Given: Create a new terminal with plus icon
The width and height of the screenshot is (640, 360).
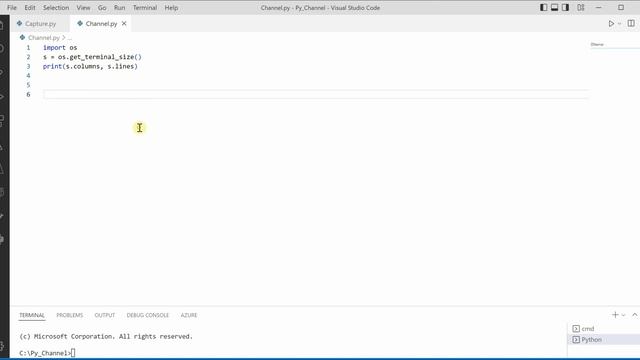Looking at the screenshot, I should (615, 315).
